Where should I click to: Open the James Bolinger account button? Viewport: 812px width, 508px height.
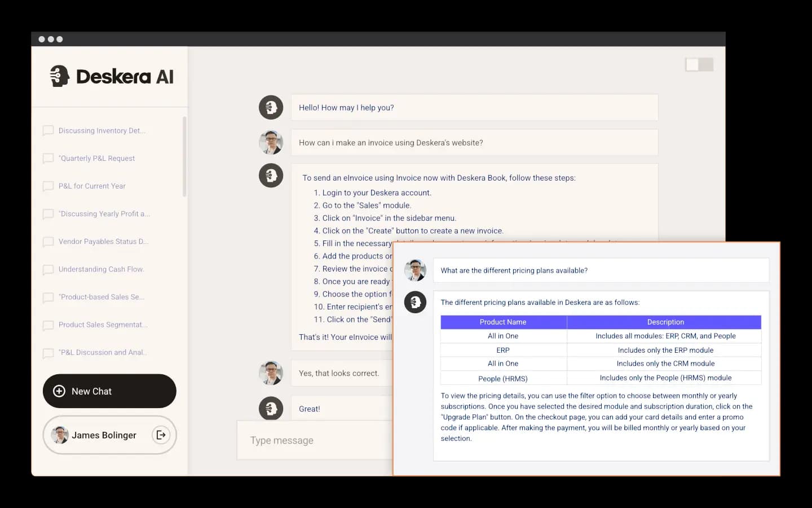pos(109,435)
